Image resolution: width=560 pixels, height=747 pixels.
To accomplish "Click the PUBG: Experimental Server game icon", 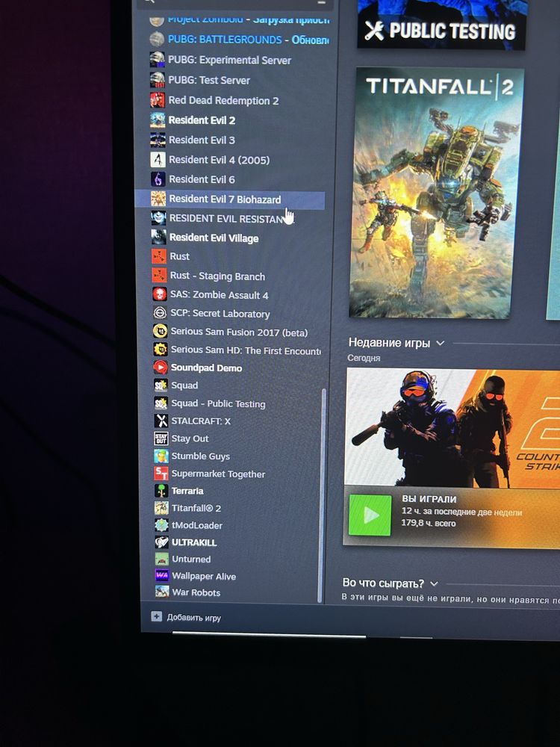I will [x=157, y=60].
